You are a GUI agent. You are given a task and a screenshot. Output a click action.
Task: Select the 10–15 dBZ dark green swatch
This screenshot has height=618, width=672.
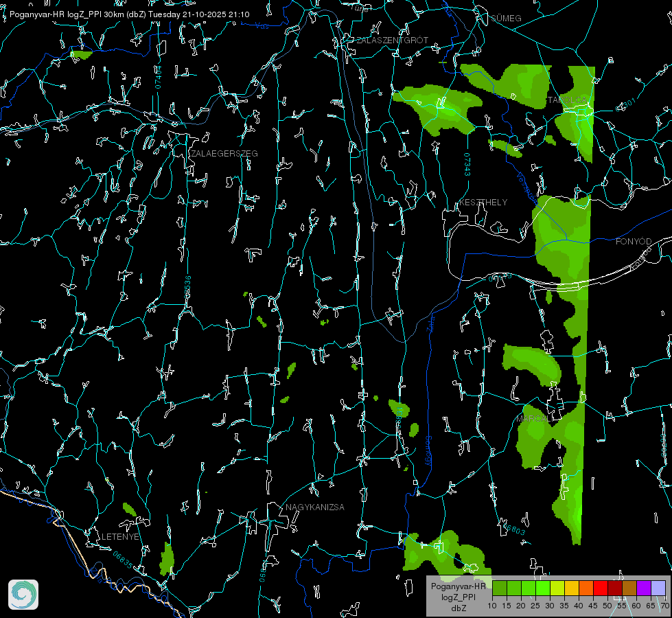click(500, 588)
